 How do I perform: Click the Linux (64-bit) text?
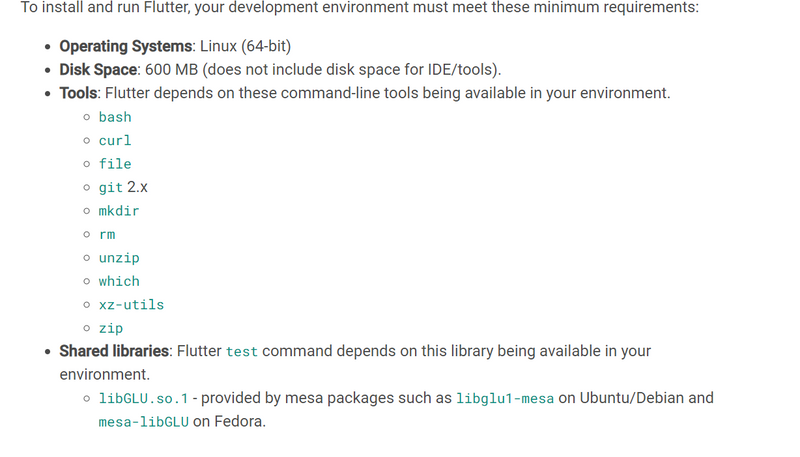click(x=245, y=46)
